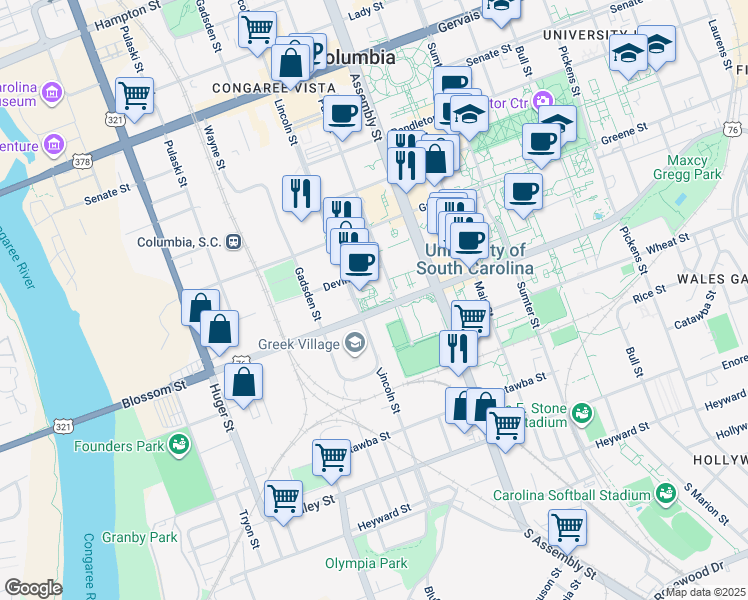Click the graduation cap marker near Pendleton St
Viewport: 748px width, 600px height.
[x=469, y=114]
